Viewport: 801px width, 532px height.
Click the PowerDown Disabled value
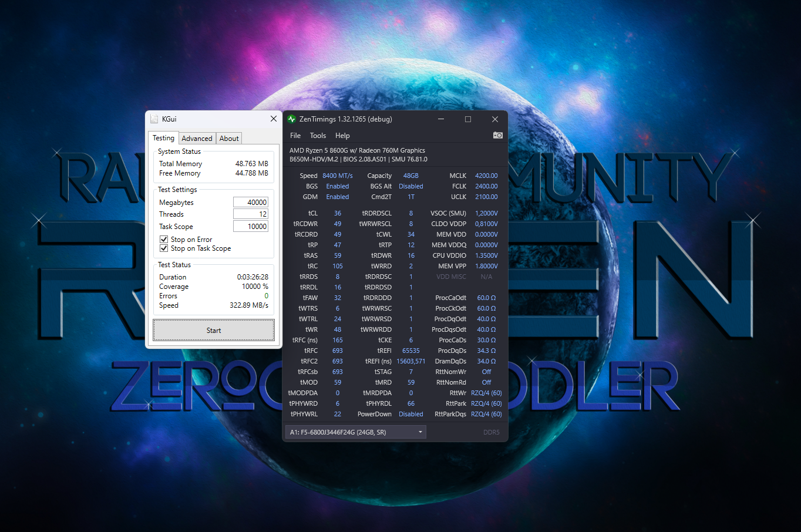[411, 414]
